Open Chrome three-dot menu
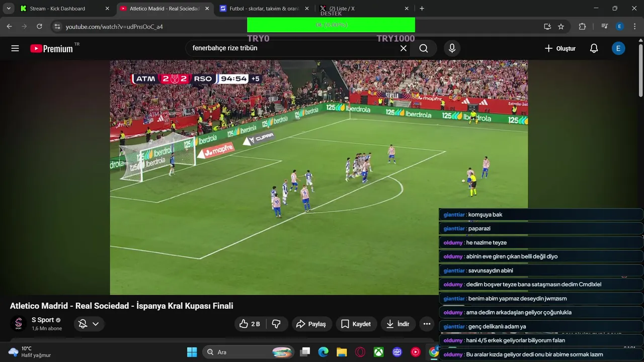The width and height of the screenshot is (644, 362). tap(635, 26)
